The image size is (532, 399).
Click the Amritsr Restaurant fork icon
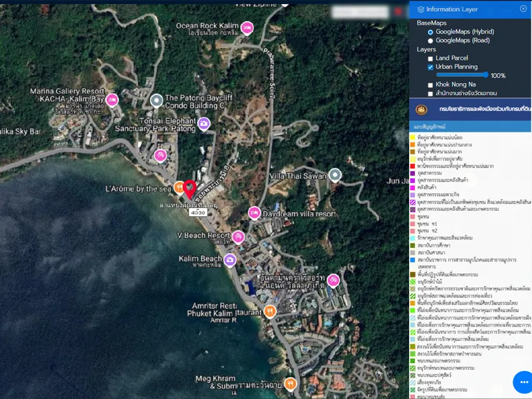tap(269, 311)
